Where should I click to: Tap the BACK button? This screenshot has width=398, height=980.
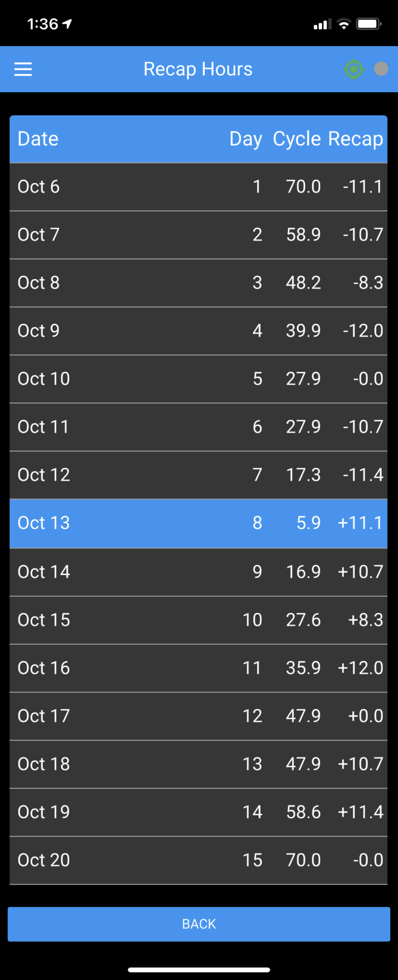(199, 924)
